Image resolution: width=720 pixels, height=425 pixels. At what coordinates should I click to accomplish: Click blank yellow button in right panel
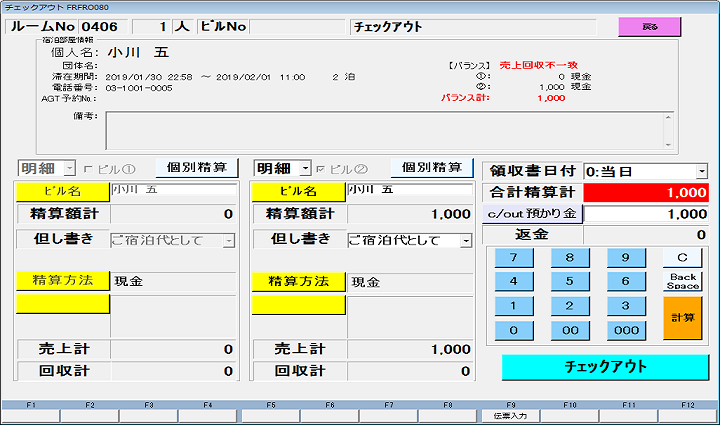point(298,305)
